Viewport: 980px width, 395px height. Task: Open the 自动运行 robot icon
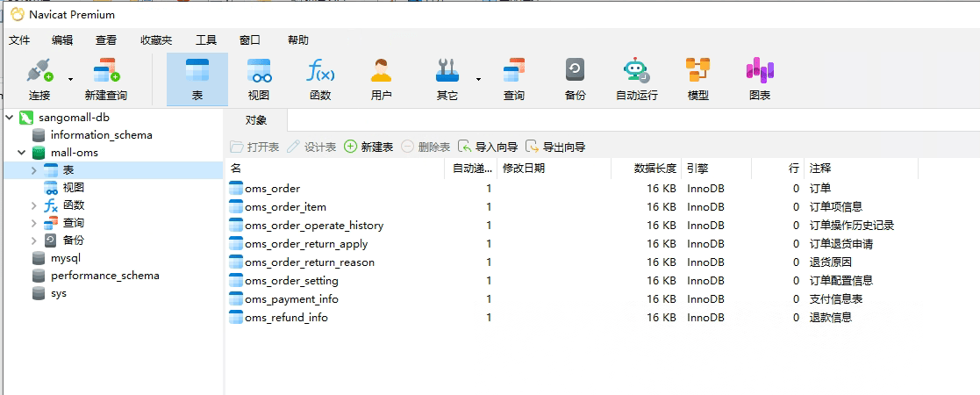pos(636,79)
